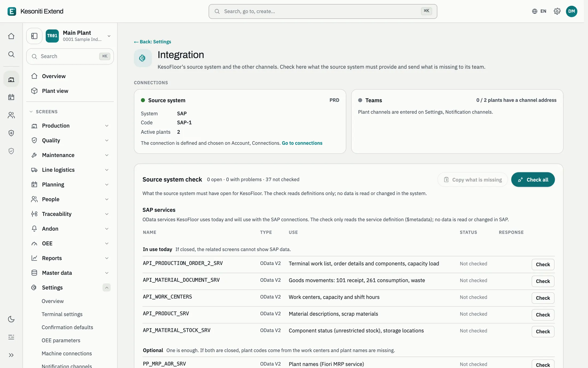Open Terminal settings under Settings
Image resolution: width=588 pixels, height=368 pixels.
tap(62, 314)
